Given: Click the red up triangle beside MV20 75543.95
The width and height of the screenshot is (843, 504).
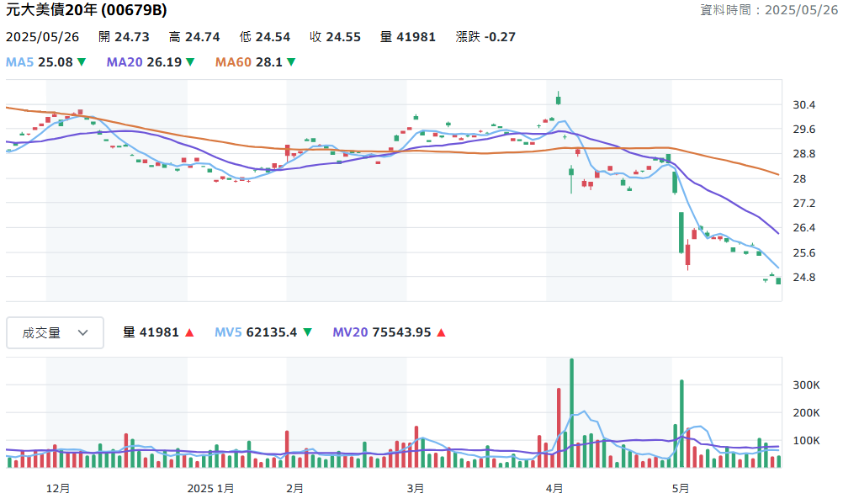Looking at the screenshot, I should 442,332.
